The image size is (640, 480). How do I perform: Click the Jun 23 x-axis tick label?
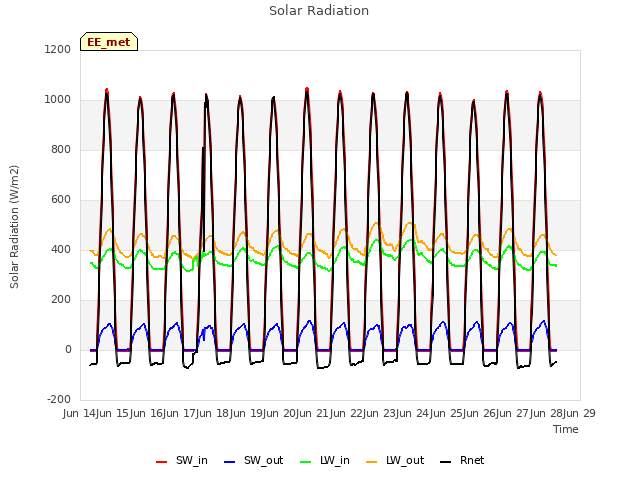(x=380, y=413)
